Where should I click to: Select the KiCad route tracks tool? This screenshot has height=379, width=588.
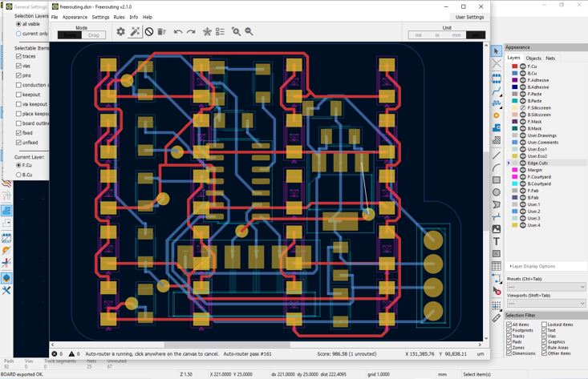pyautogui.click(x=497, y=91)
